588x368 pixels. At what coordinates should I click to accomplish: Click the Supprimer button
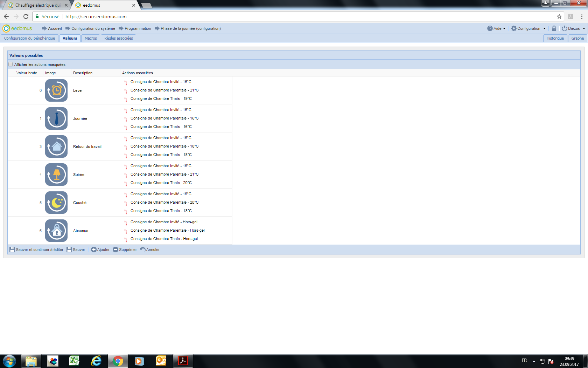click(125, 250)
